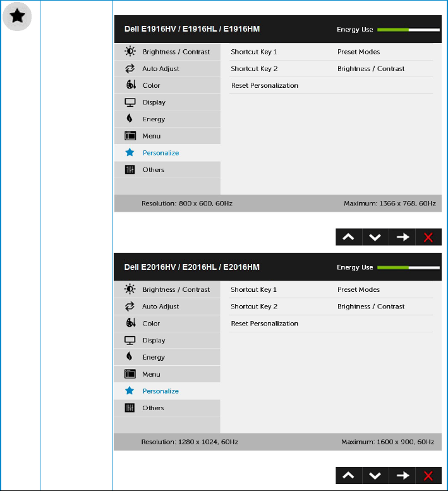
Task: Click the Menu window icon in E1916HV menu
Action: pyautogui.click(x=130, y=136)
